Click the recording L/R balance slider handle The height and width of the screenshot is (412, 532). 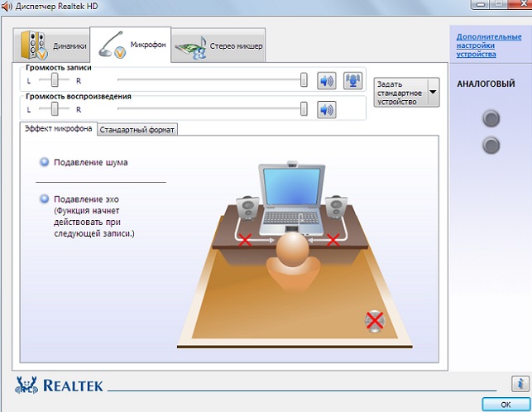coord(55,80)
